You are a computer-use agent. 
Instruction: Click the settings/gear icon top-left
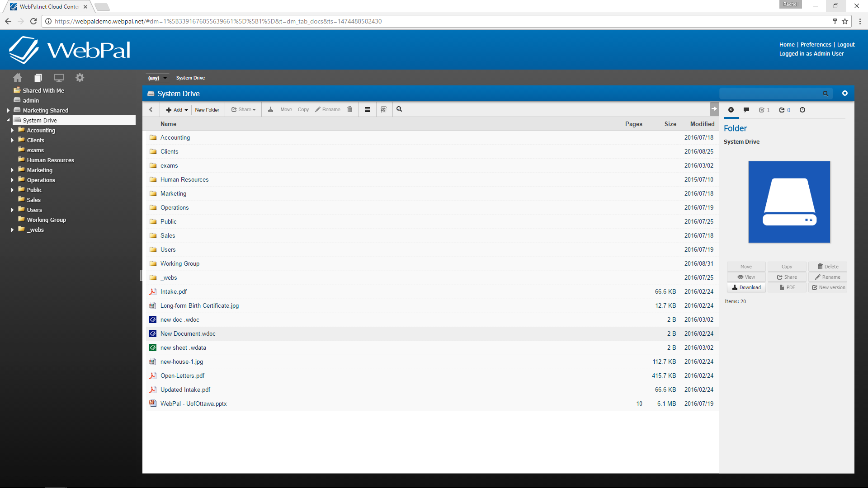pyautogui.click(x=80, y=78)
